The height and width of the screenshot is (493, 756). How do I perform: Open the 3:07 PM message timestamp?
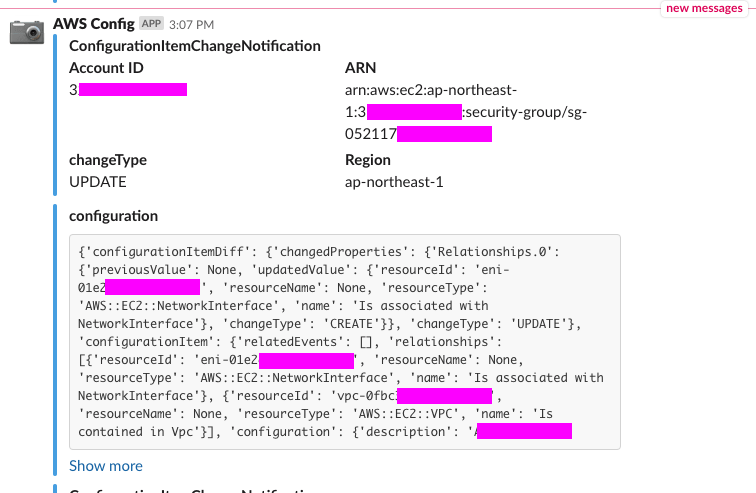point(193,24)
